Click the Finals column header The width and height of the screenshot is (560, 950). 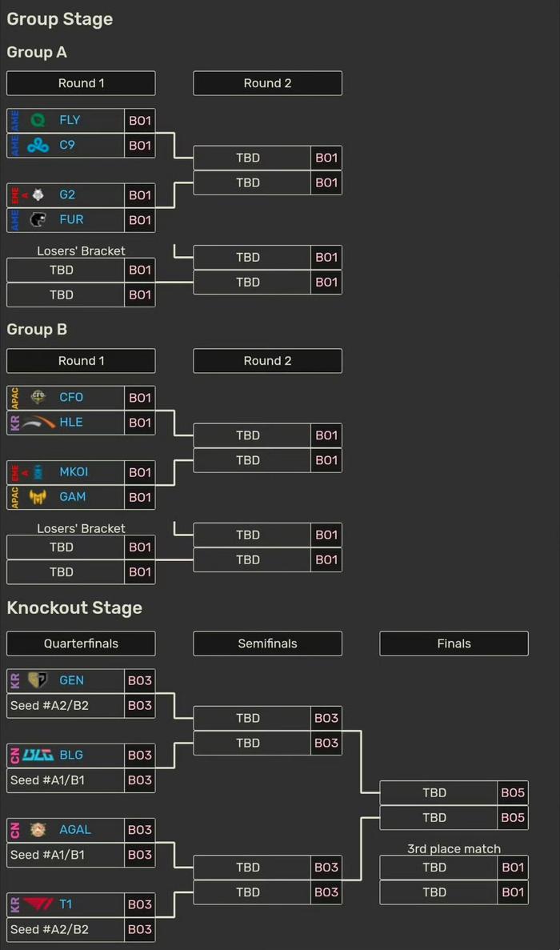click(454, 643)
